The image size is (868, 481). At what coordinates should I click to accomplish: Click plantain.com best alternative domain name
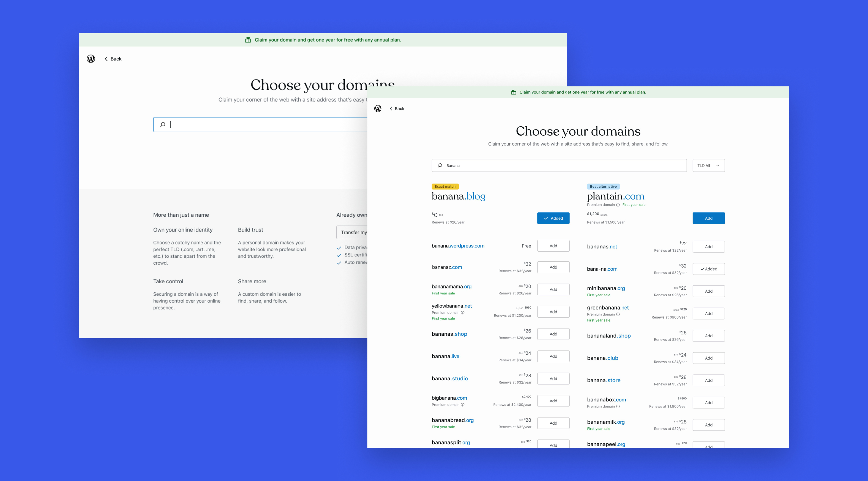pos(615,196)
